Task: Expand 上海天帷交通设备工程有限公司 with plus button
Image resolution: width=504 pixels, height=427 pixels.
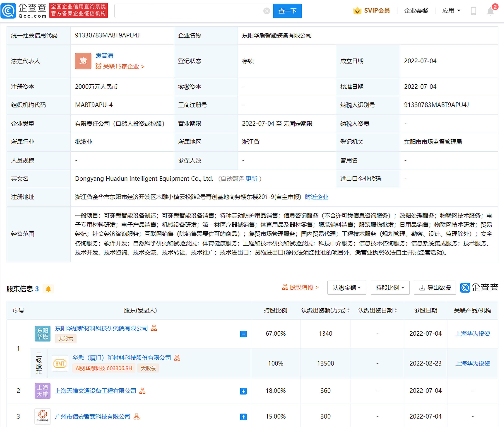Action: pyautogui.click(x=243, y=391)
